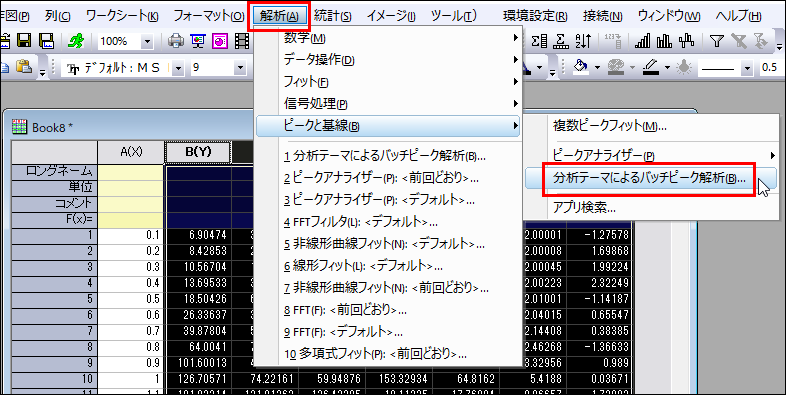
Task: Select フィット(F) in the menu
Action: click(x=388, y=82)
